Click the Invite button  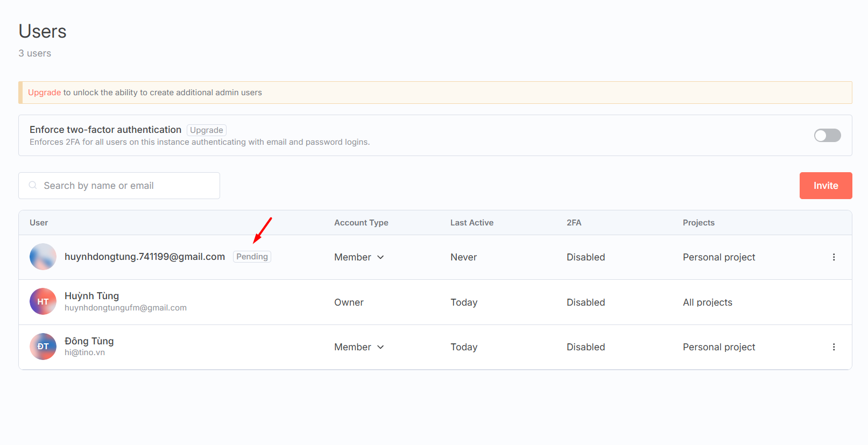(825, 186)
